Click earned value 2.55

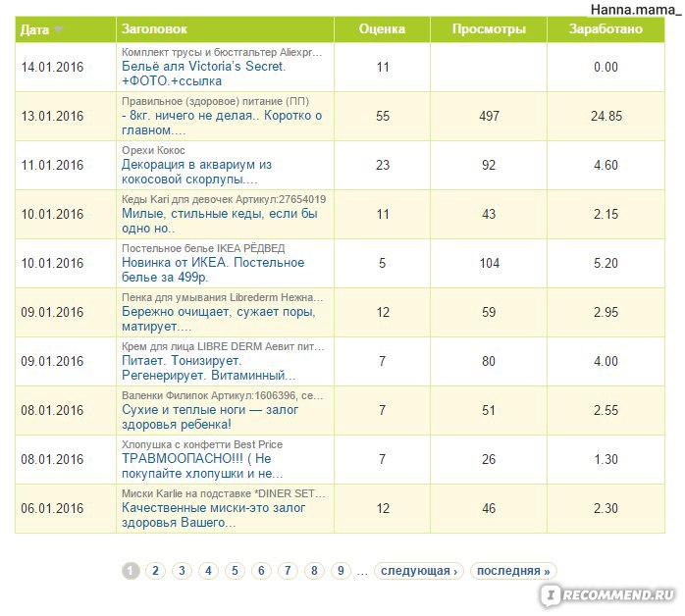606,410
